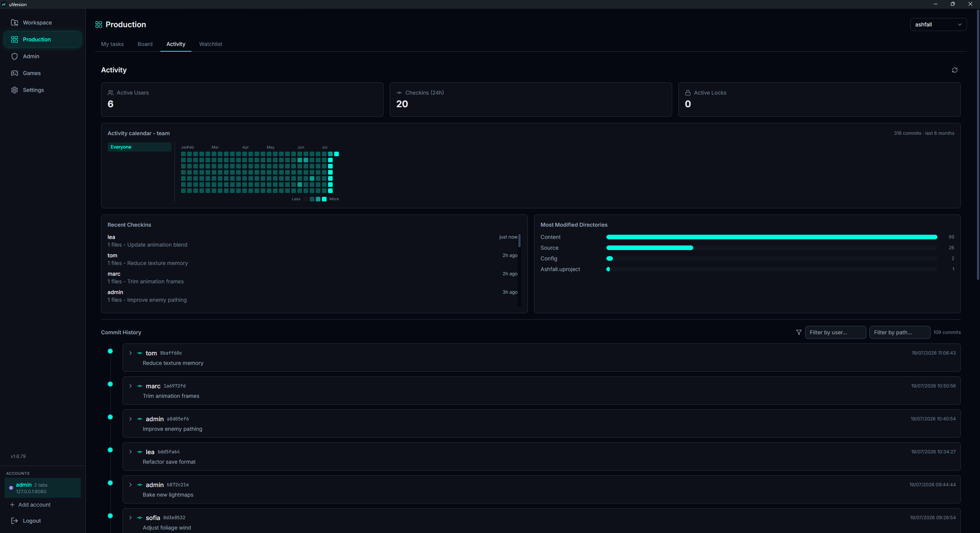This screenshot has width=980, height=533.
Task: Expand sofia's Adjust foliage wind commit
Action: pyautogui.click(x=131, y=518)
